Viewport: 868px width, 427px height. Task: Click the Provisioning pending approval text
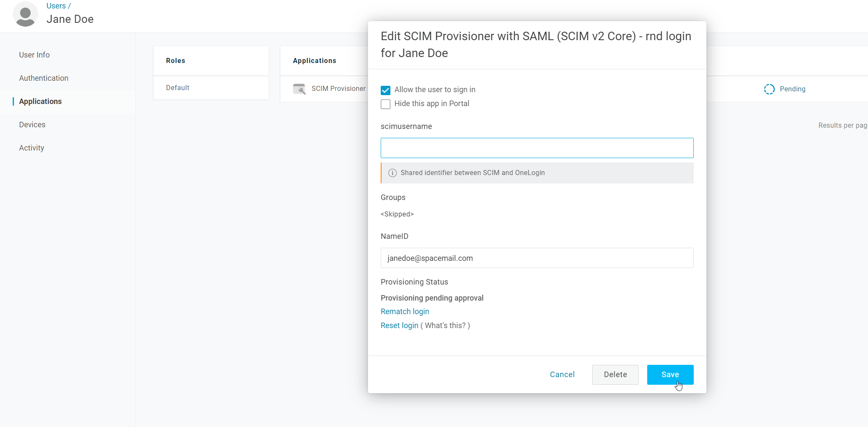click(x=432, y=298)
